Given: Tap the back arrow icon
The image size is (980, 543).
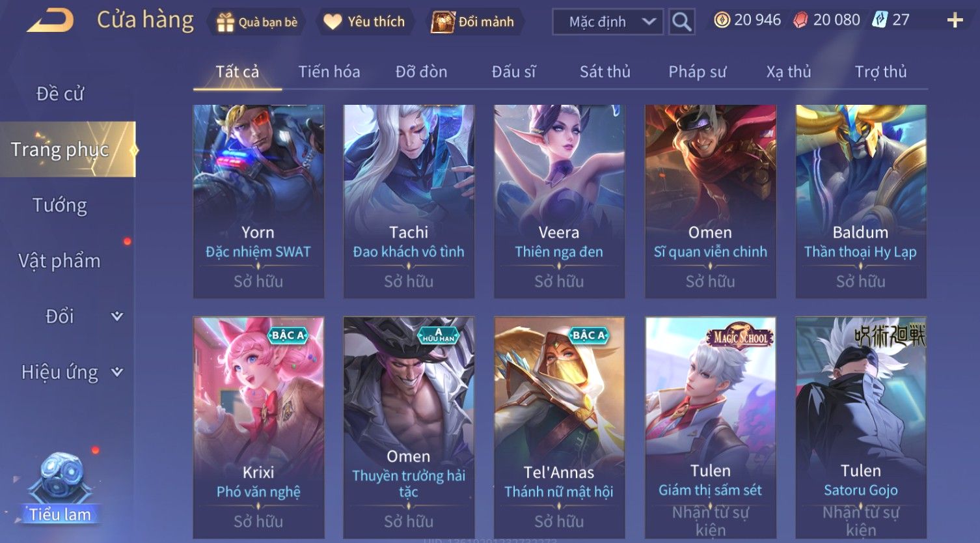Looking at the screenshot, I should (x=50, y=21).
